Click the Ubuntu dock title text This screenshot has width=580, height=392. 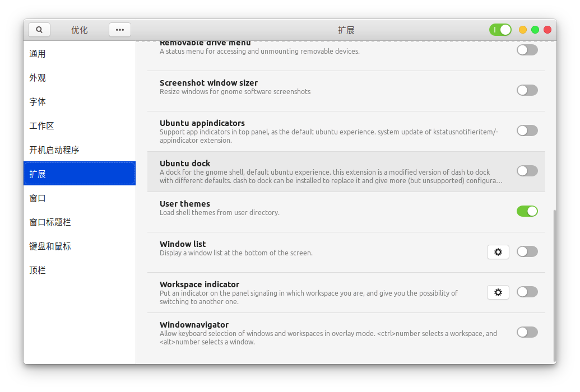[185, 164]
